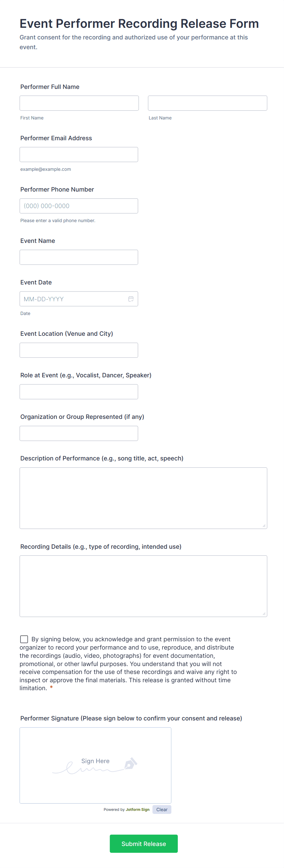Click the Organization or Group Represented field
This screenshot has height=868, width=284.
click(x=79, y=433)
